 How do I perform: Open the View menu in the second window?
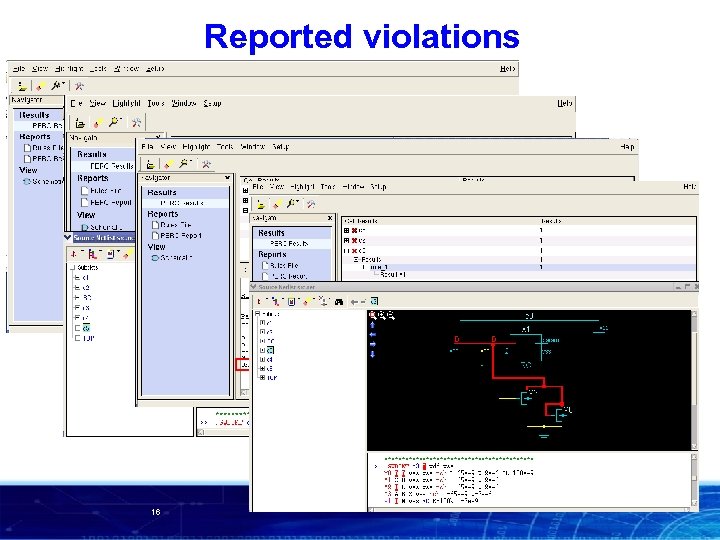click(97, 103)
